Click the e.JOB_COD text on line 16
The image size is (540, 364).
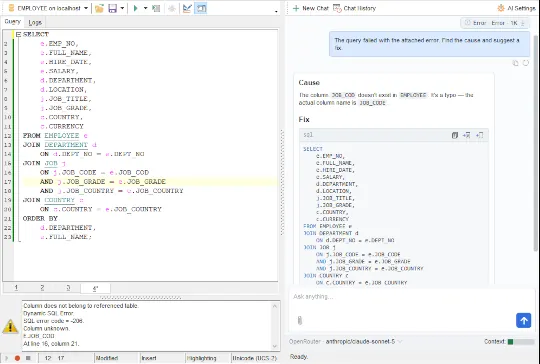pyautogui.click(x=129, y=173)
